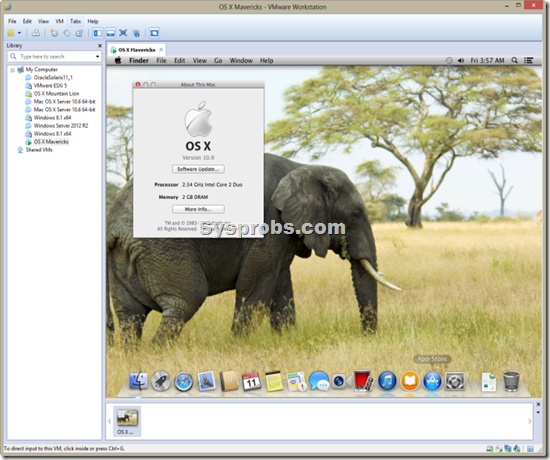Image resolution: width=550 pixels, height=460 pixels.
Task: Open the Window menu in the Mac menu bar
Action: pos(241,60)
